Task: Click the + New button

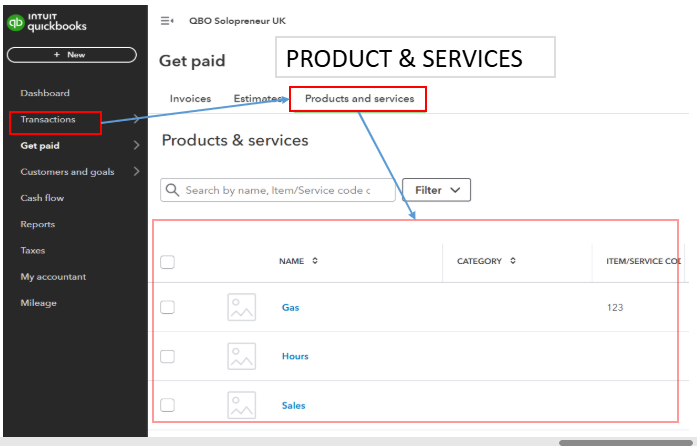Action: tap(72, 55)
